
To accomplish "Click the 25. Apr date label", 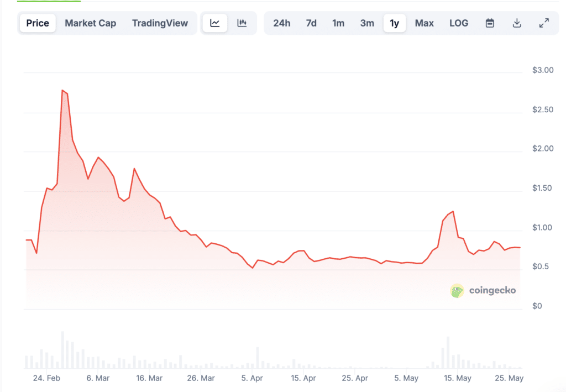I will point(355,378).
